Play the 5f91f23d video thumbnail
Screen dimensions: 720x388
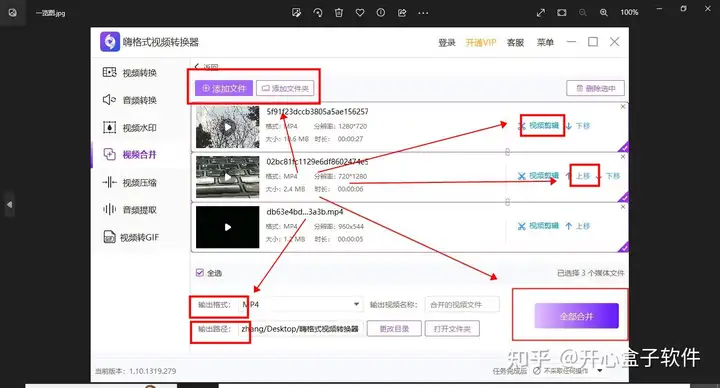[227, 127]
